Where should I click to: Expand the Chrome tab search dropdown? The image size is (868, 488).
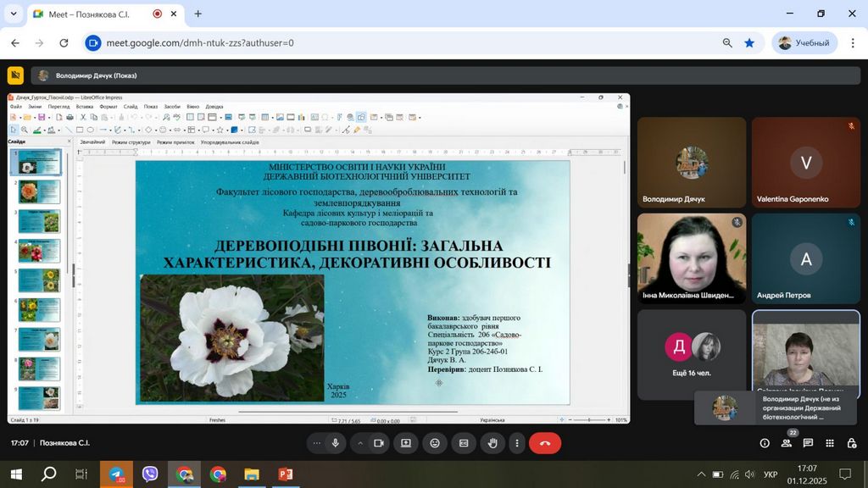click(13, 14)
